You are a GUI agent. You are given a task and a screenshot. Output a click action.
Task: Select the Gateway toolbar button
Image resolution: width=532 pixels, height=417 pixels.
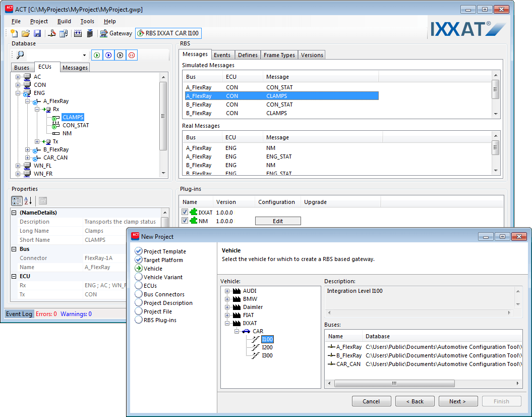coord(116,33)
